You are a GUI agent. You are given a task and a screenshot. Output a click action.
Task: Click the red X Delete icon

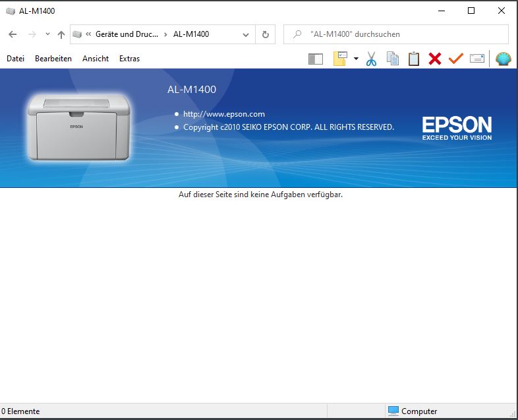[x=435, y=59]
